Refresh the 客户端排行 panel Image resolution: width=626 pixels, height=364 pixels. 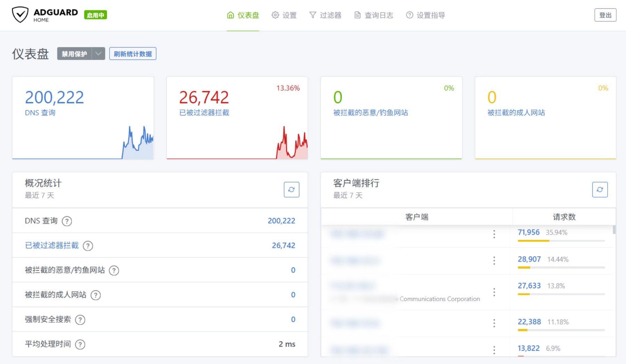(x=600, y=189)
